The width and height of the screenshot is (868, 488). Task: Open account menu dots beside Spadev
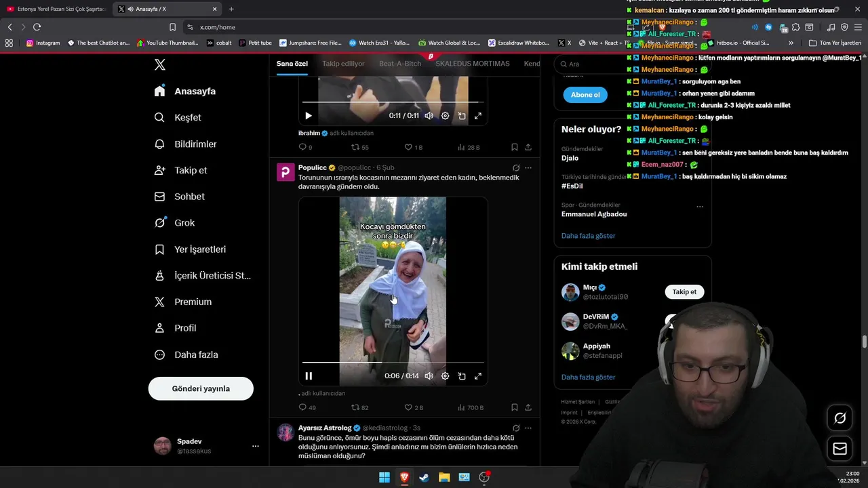(256, 446)
